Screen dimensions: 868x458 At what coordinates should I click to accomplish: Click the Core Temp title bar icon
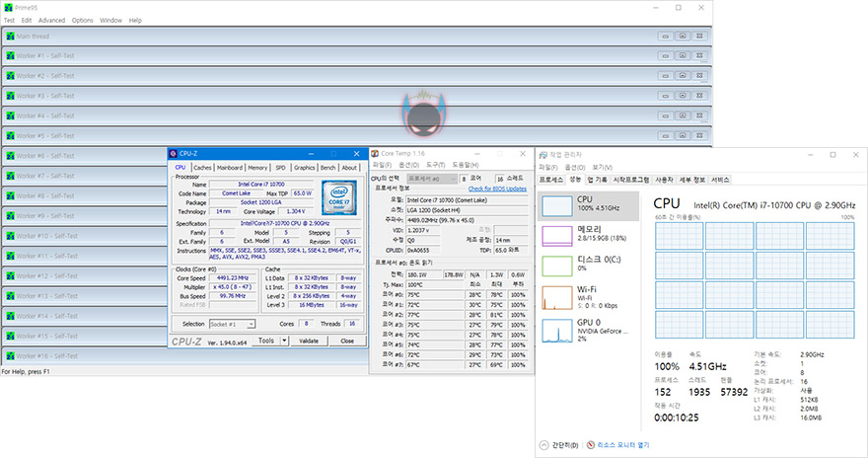click(375, 153)
